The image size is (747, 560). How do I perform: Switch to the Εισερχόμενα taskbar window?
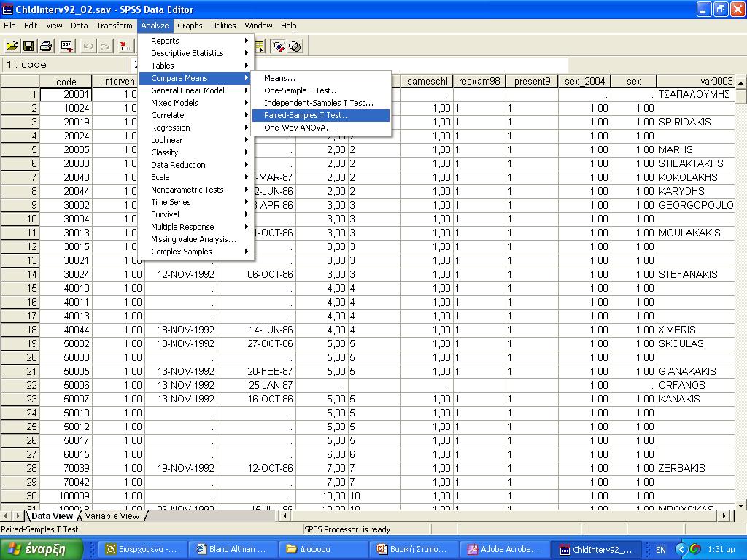point(142,549)
